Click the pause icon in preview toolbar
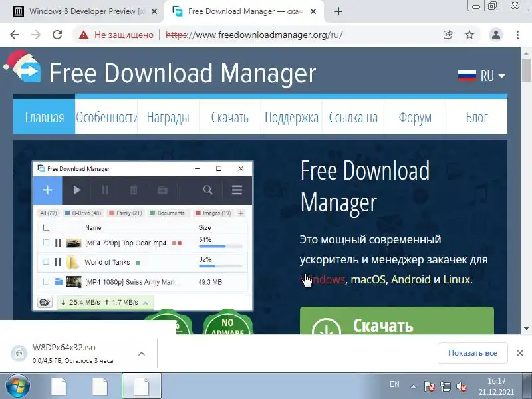Viewport: 532px width, 399px height. pyautogui.click(x=106, y=190)
